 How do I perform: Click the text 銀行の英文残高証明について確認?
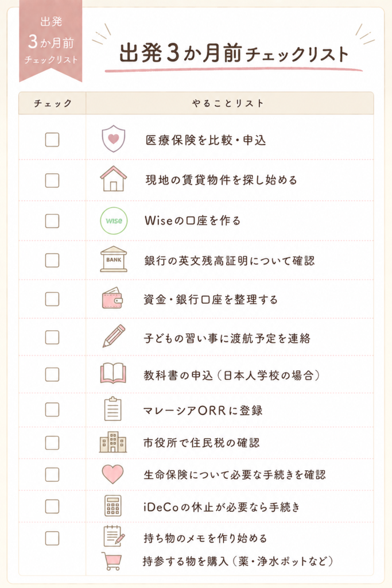(230, 261)
